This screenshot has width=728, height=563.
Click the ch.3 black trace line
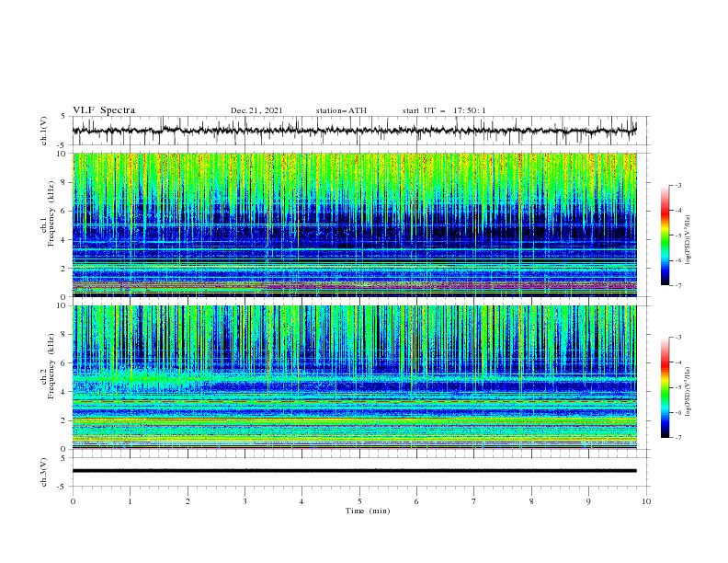(x=354, y=471)
